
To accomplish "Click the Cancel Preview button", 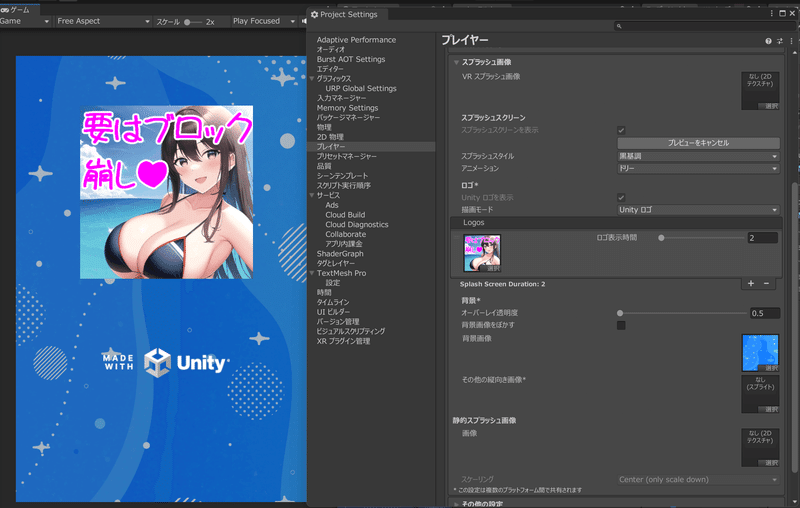I will pos(698,143).
